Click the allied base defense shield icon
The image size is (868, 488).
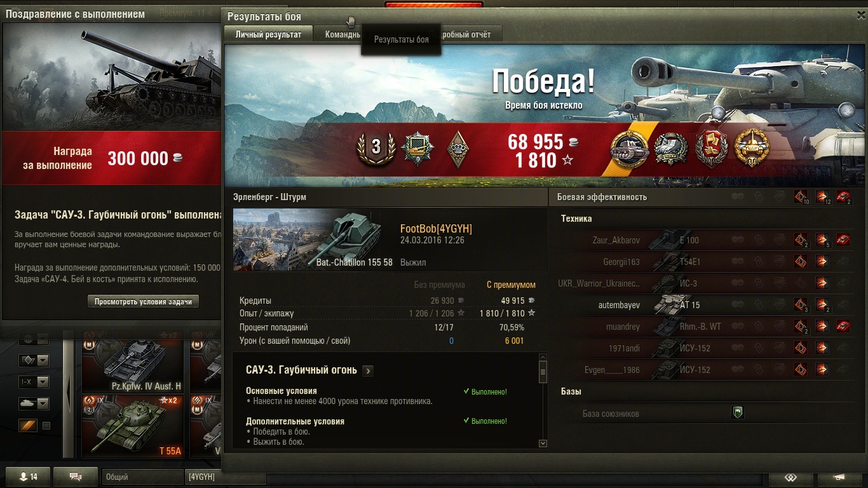coord(737,412)
